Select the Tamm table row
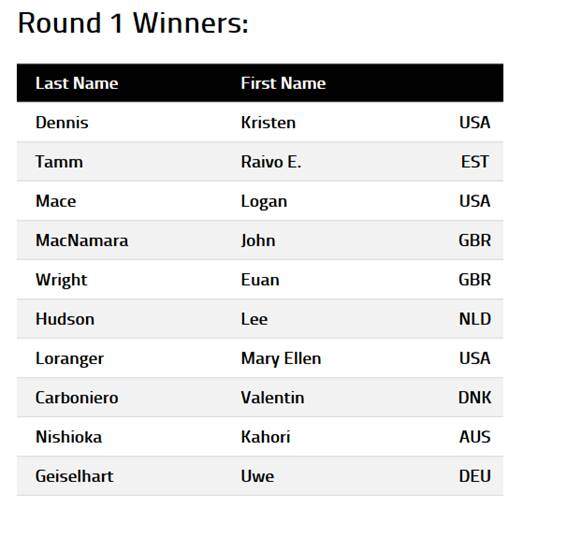This screenshot has width=567, height=553. coord(260,161)
